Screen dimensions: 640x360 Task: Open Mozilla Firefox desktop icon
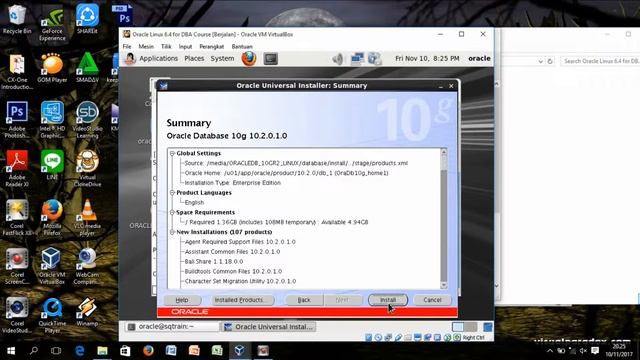coord(52,218)
